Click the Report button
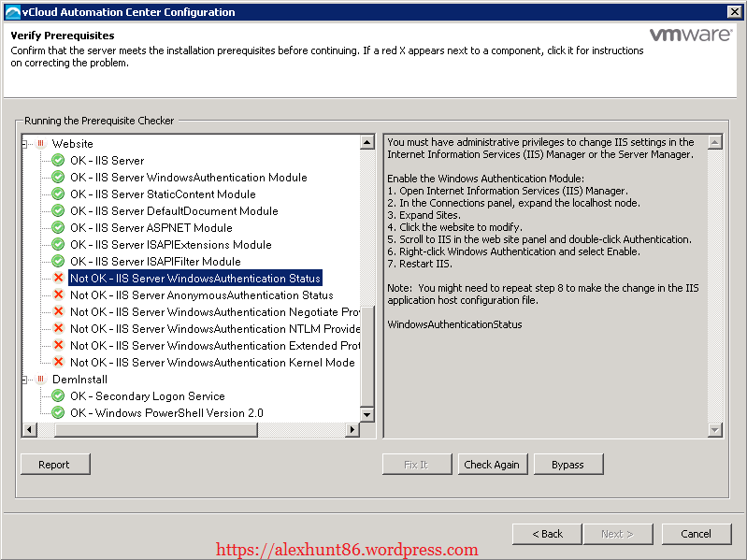The width and height of the screenshot is (747, 560). click(x=55, y=465)
